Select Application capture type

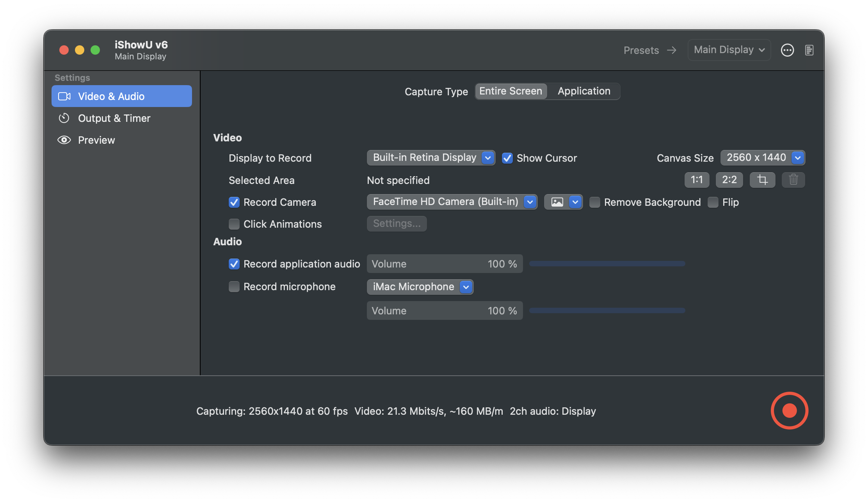[x=584, y=91]
